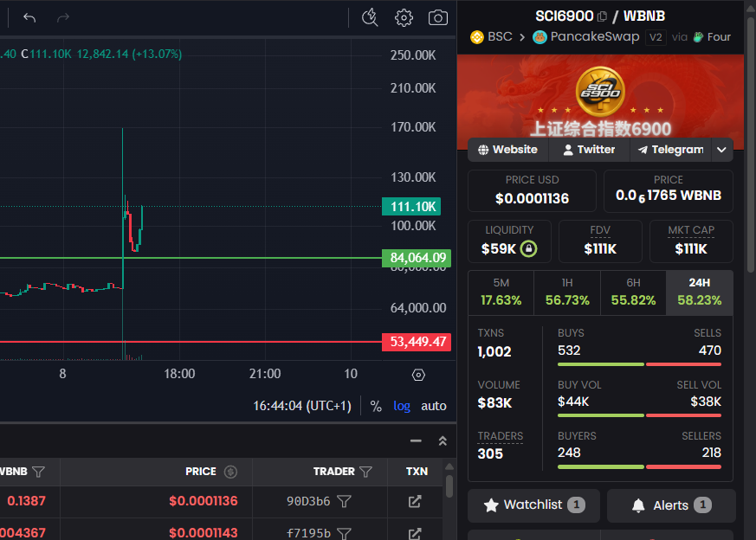Image resolution: width=756 pixels, height=540 pixels.
Task: Click the LIQUIDITY $59K box
Action: pyautogui.click(x=509, y=241)
